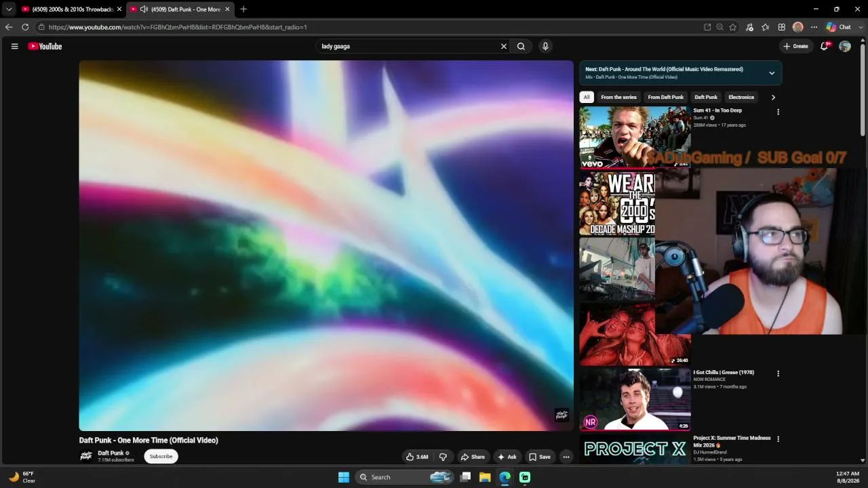Viewport: 868px width, 488px height.
Task: Open the 'Sum 41 - In Too Deep' title
Action: point(717,110)
